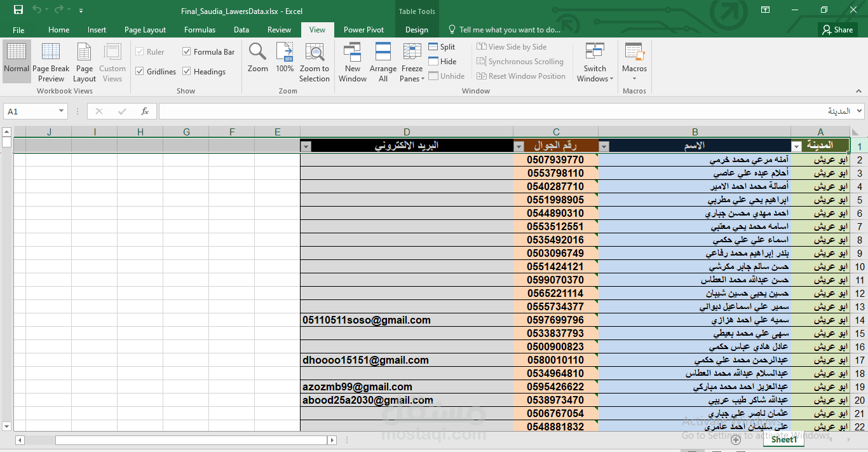Click Hide window button
Screen dimensions: 868x452
pyautogui.click(x=442, y=62)
